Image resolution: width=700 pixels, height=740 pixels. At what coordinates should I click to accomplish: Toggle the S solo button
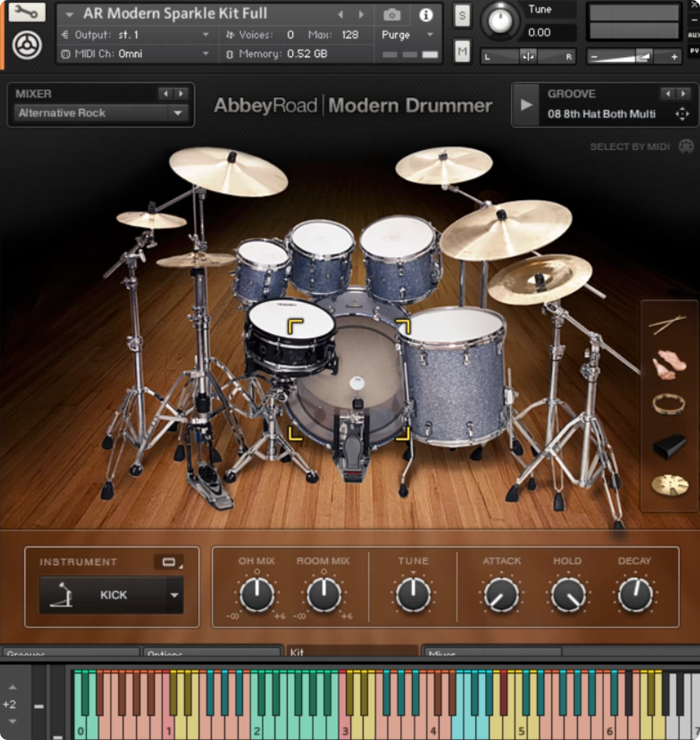462,16
